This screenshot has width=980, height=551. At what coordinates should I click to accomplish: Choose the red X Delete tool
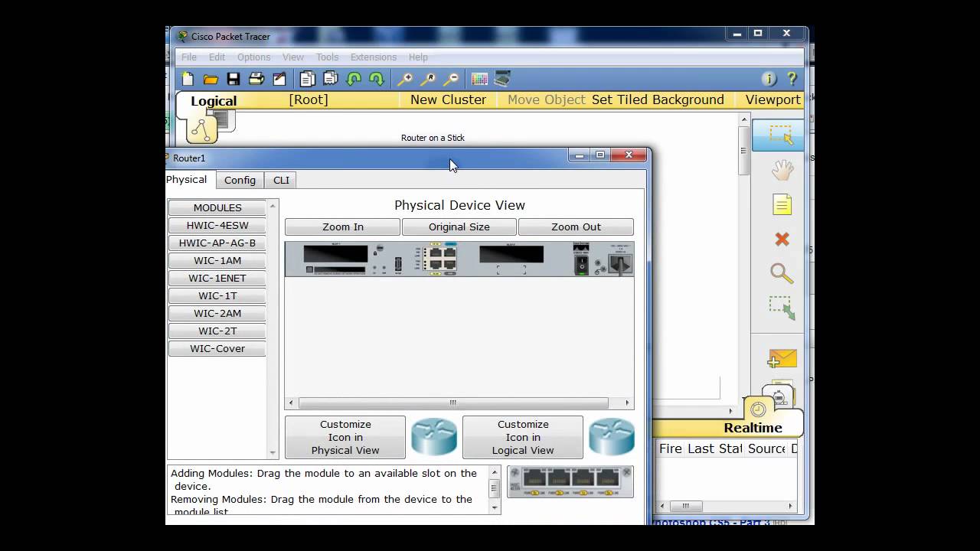tap(782, 240)
